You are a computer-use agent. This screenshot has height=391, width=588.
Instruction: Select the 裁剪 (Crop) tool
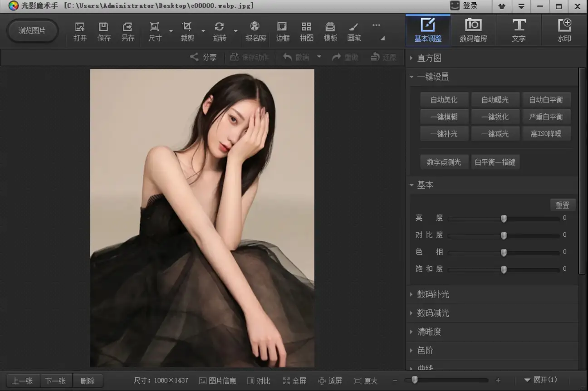[187, 31]
